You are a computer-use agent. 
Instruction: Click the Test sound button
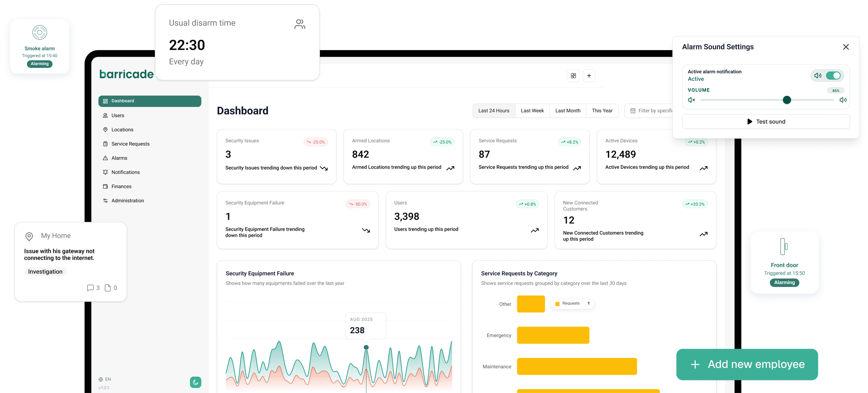(x=766, y=121)
